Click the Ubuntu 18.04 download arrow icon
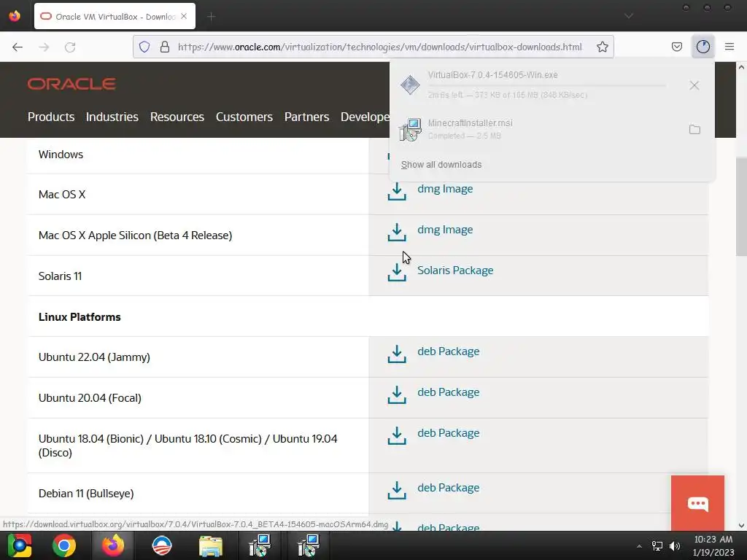 [397, 436]
